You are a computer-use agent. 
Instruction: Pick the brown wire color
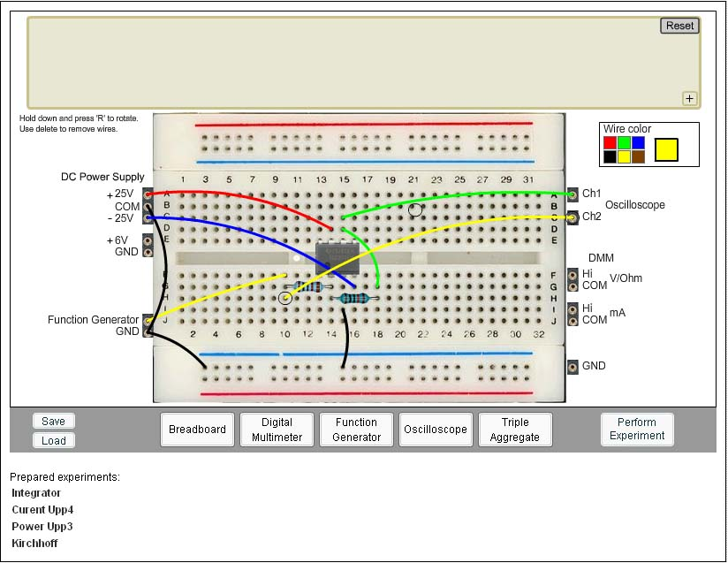pyautogui.click(x=638, y=156)
